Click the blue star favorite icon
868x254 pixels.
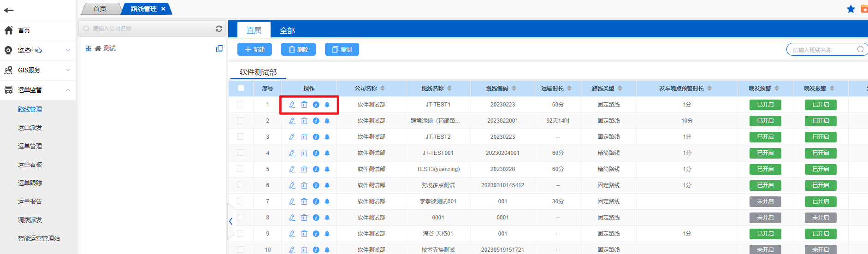[851, 9]
